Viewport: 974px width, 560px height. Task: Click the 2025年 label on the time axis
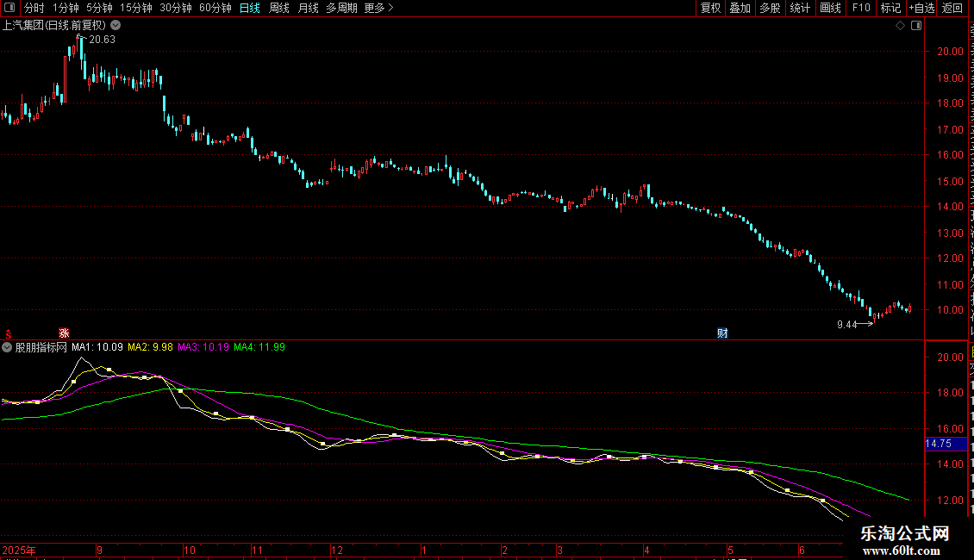coord(19,551)
